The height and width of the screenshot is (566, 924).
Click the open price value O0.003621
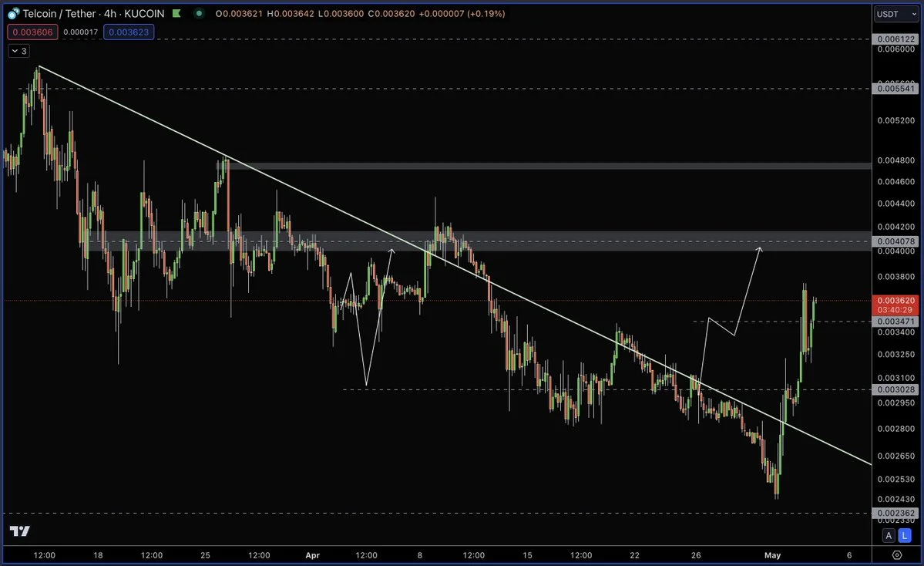pyautogui.click(x=239, y=14)
